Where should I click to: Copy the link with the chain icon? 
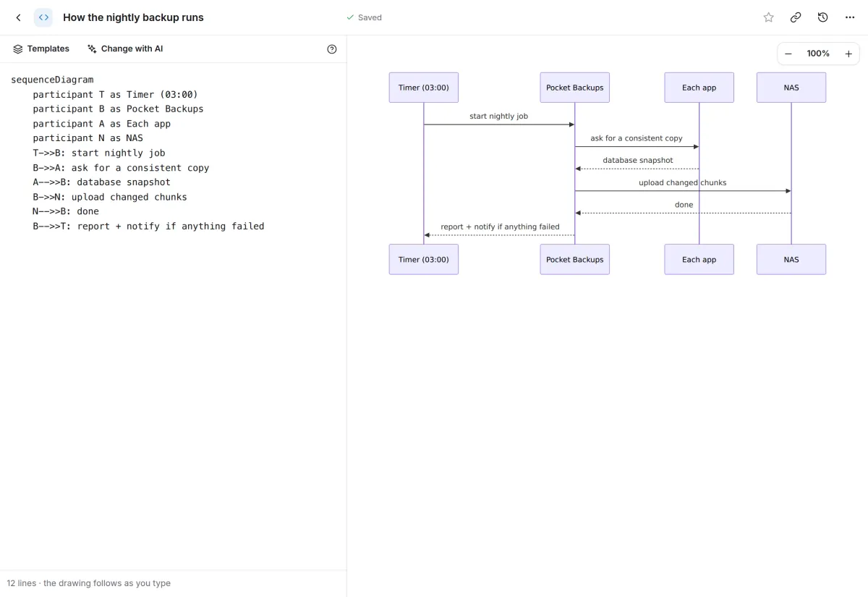[x=796, y=17]
